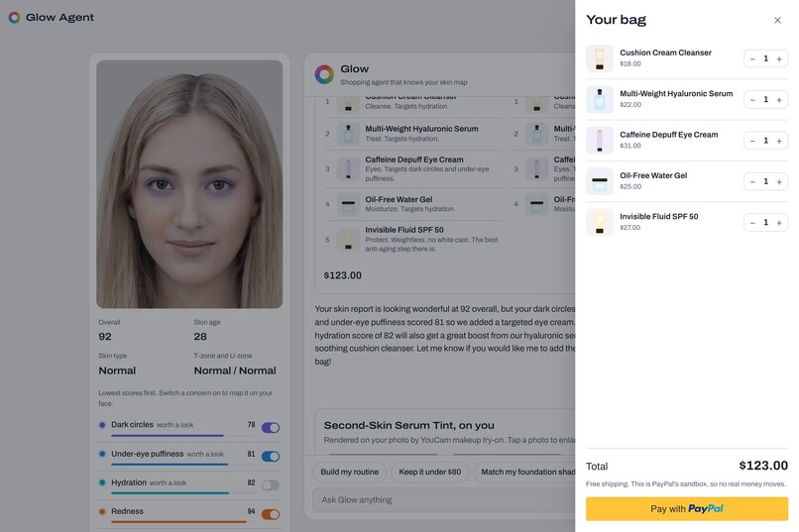Decrease Cushion Cream Cleanser quantity
The height and width of the screenshot is (532, 799).
[752, 59]
